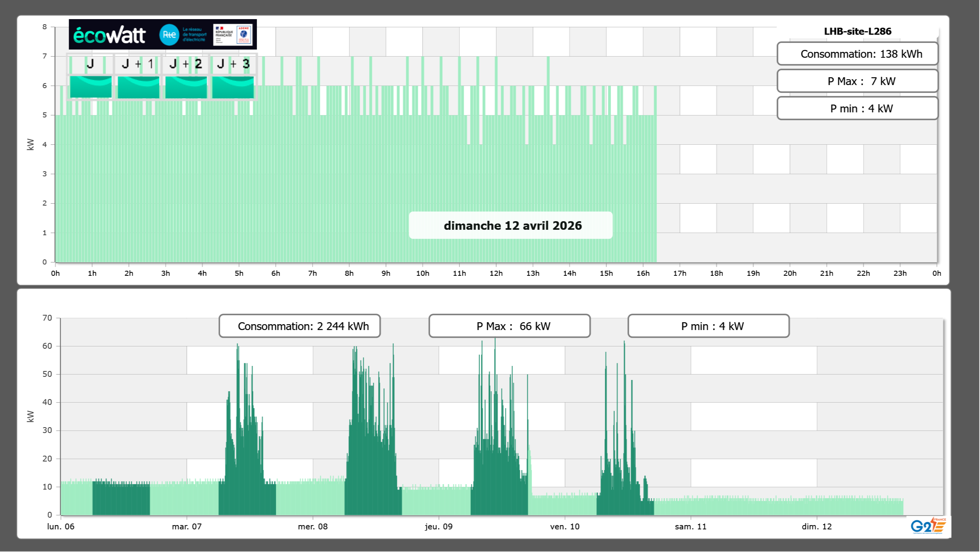980x552 pixels.
Task: Click the 12h tick on the daily axis
Action: (x=496, y=273)
